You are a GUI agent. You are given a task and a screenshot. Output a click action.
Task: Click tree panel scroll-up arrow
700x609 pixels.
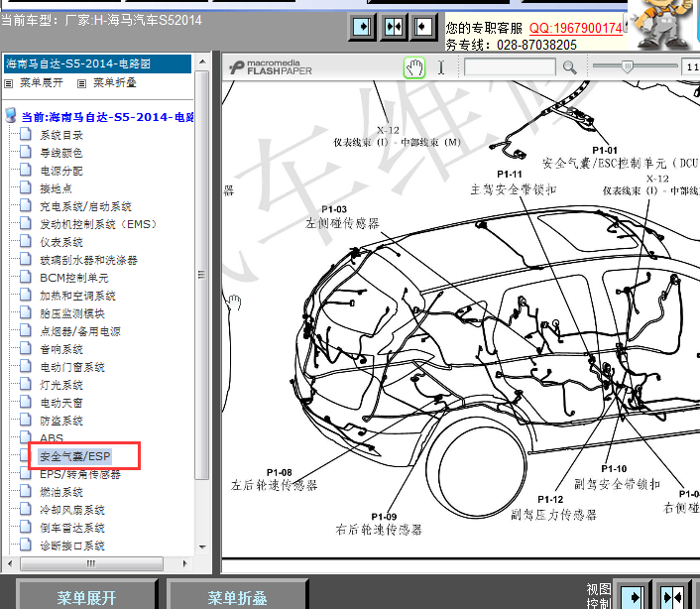[202, 61]
